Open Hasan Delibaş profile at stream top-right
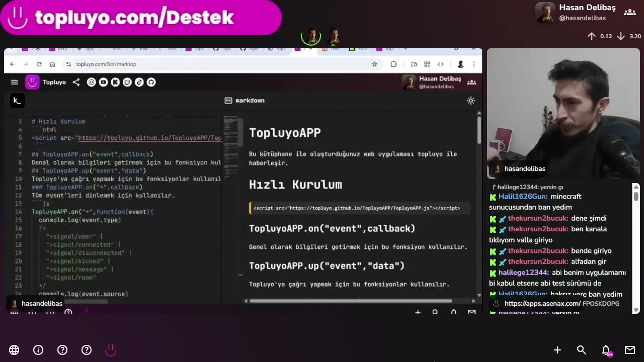The width and height of the screenshot is (644, 362). pyautogui.click(x=576, y=13)
